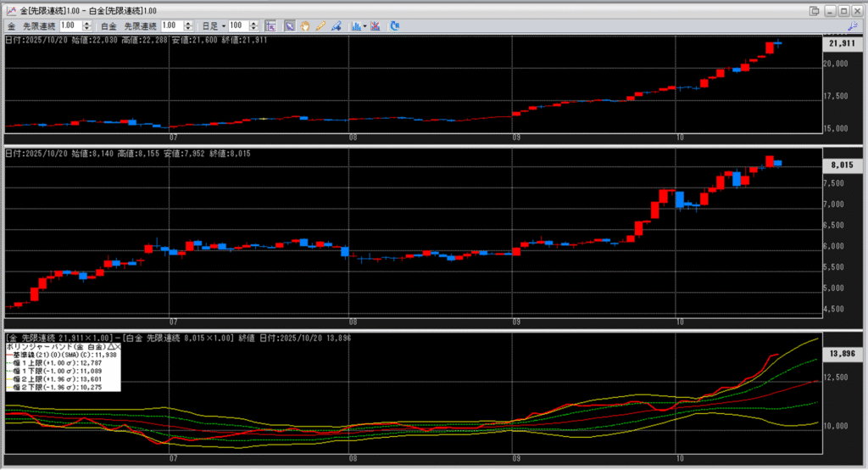
Task: Click the 白金 symbol button
Action: pyautogui.click(x=108, y=26)
